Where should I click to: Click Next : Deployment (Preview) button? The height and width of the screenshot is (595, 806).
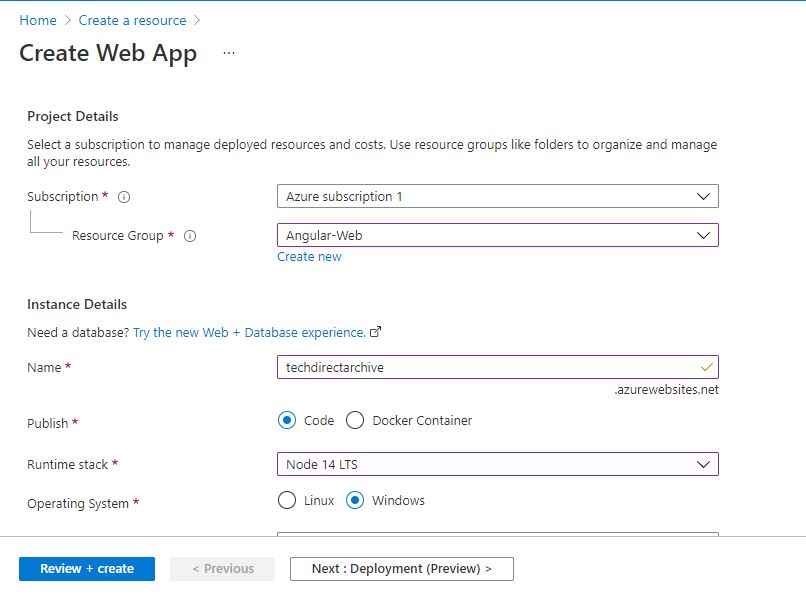click(x=401, y=569)
